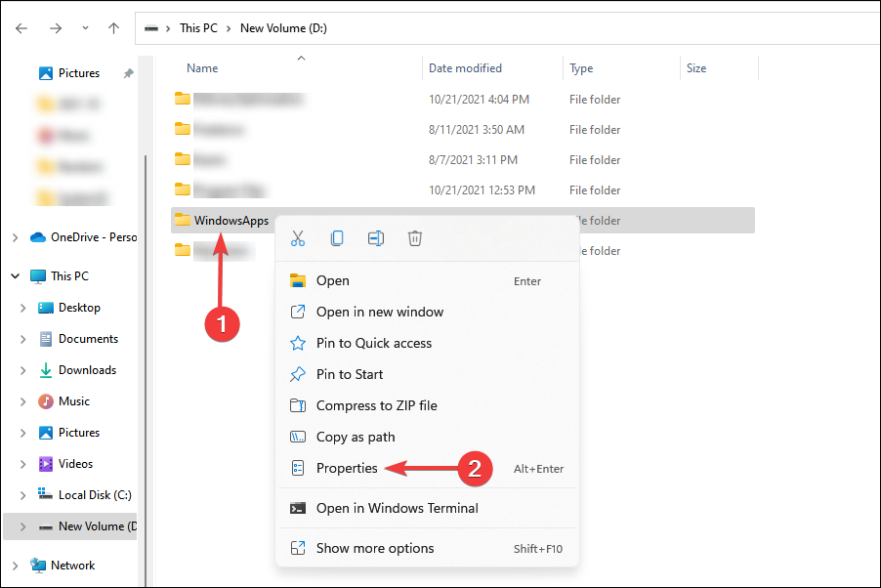881x588 pixels.
Task: Select Copy as path
Action: tap(427, 437)
